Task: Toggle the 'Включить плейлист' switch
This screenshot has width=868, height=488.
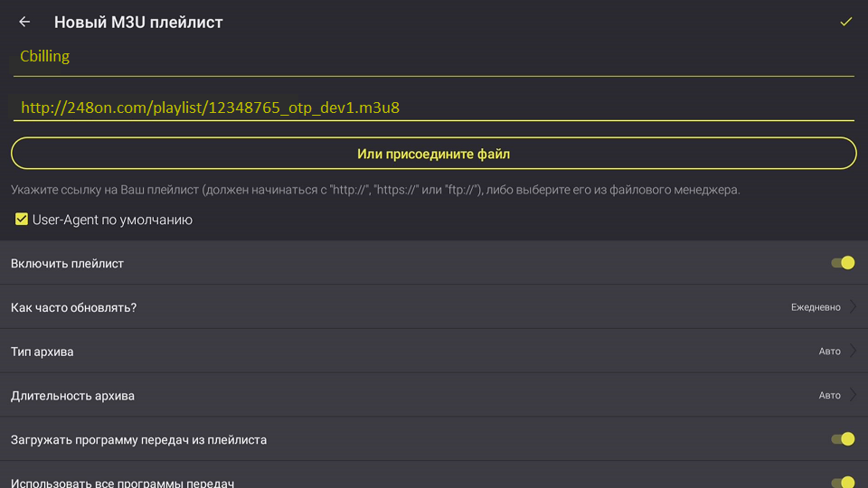Action: pos(843,263)
